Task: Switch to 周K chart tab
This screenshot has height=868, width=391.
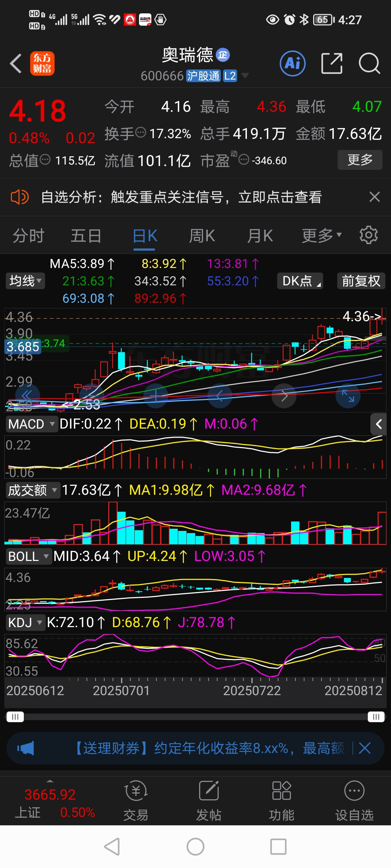Action: (x=202, y=236)
